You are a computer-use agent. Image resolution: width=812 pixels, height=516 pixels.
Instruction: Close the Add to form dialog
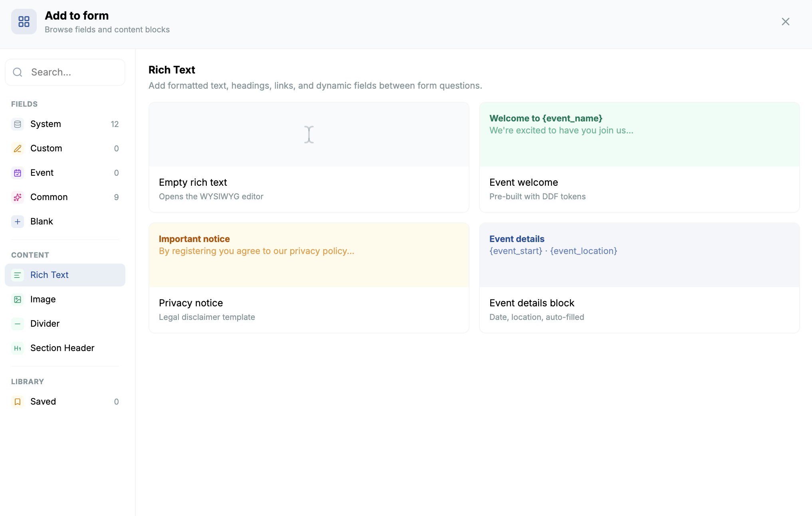pyautogui.click(x=785, y=22)
